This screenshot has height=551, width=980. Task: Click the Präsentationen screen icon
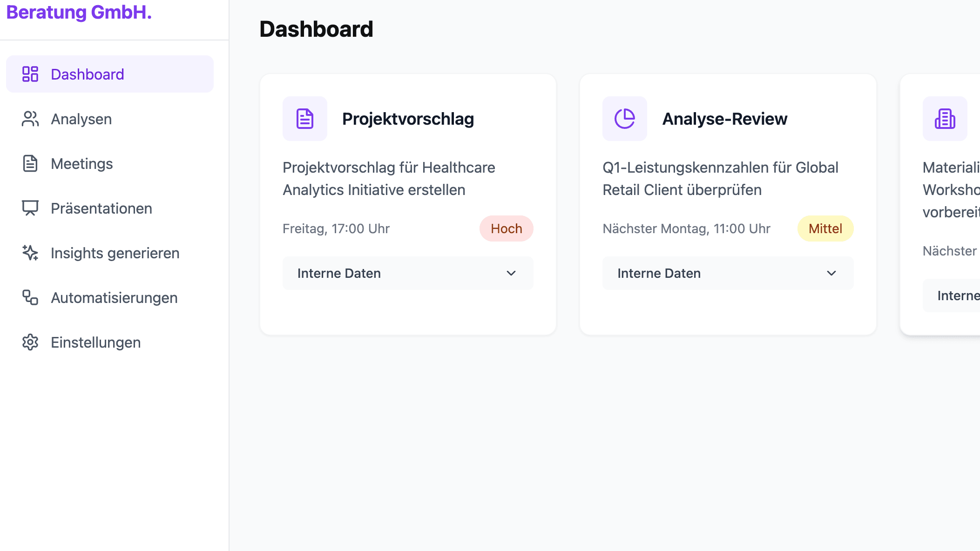click(30, 208)
